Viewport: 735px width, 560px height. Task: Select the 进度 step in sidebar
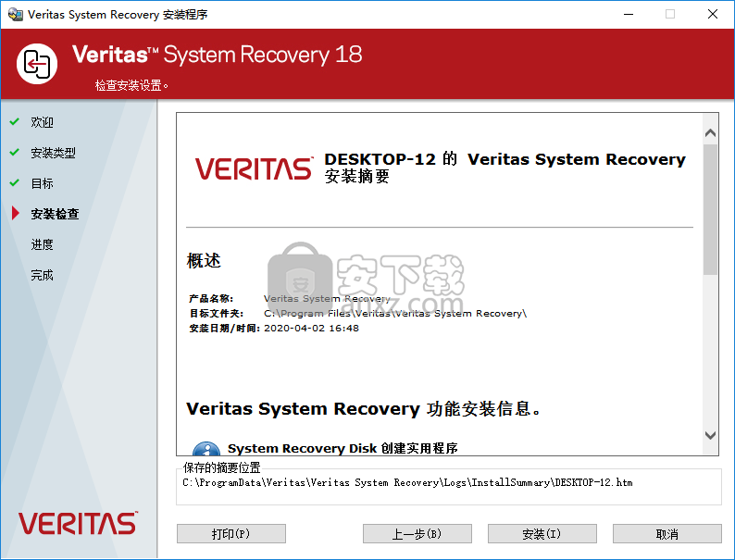(x=43, y=244)
